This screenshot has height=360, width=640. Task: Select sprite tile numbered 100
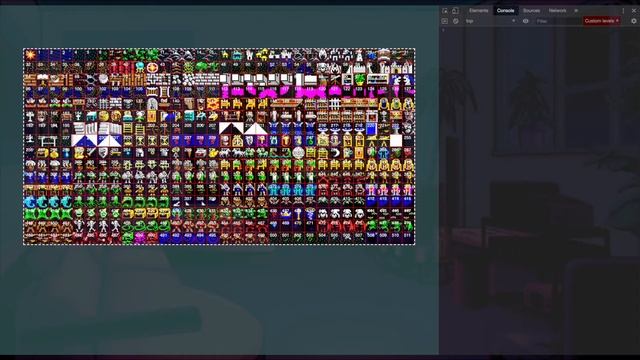(x=79, y=91)
